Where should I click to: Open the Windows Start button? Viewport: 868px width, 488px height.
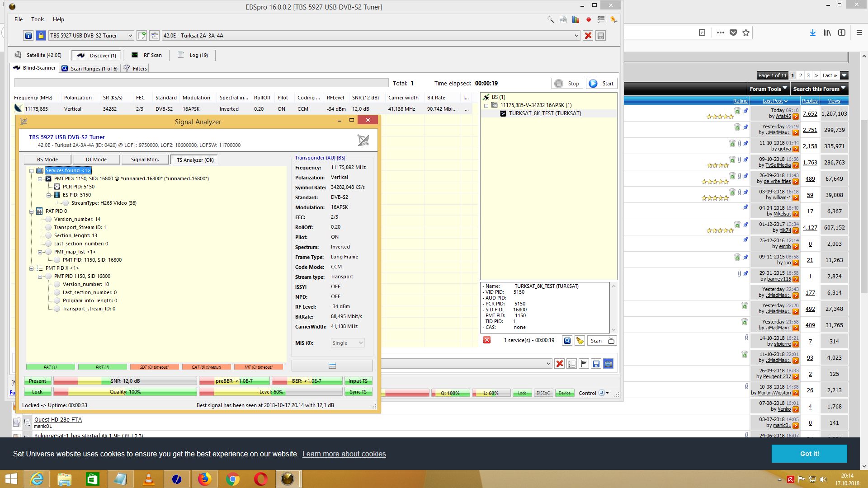click(x=11, y=479)
